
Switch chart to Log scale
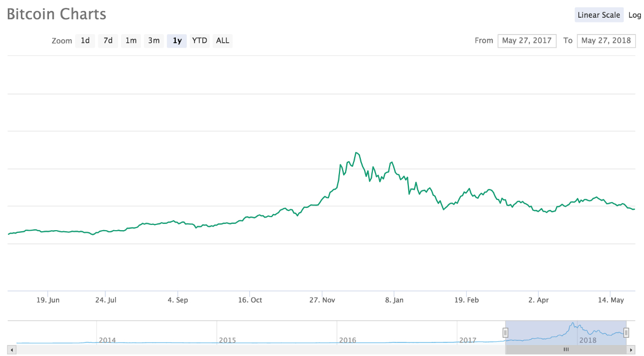click(635, 15)
